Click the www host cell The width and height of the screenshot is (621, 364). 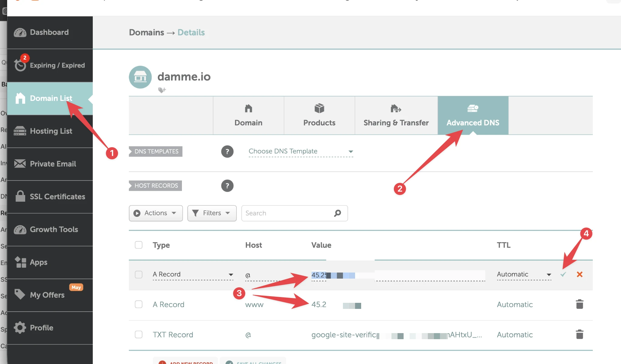pos(254,305)
